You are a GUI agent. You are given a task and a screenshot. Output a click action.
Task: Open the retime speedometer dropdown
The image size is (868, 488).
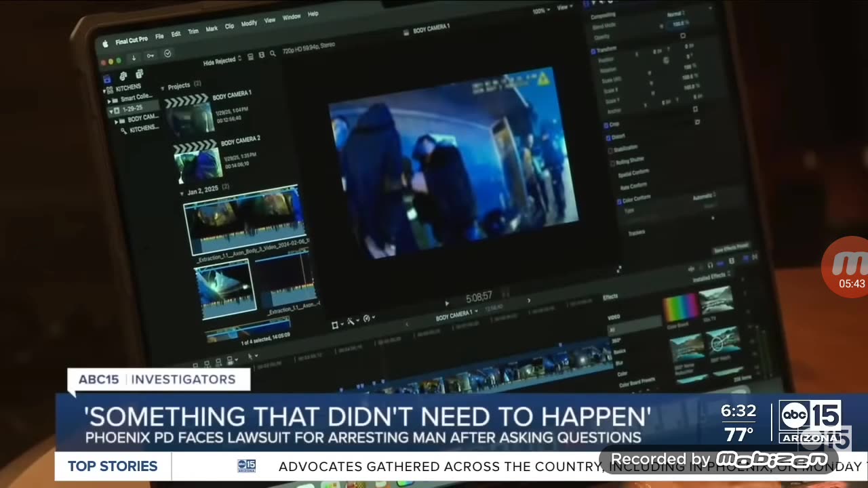point(368,318)
